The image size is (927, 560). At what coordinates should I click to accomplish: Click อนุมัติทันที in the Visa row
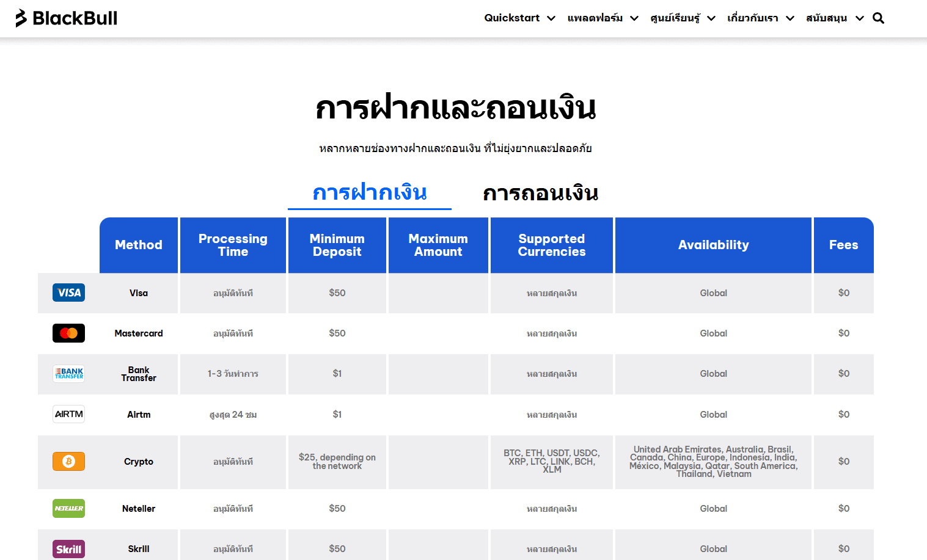tap(233, 293)
